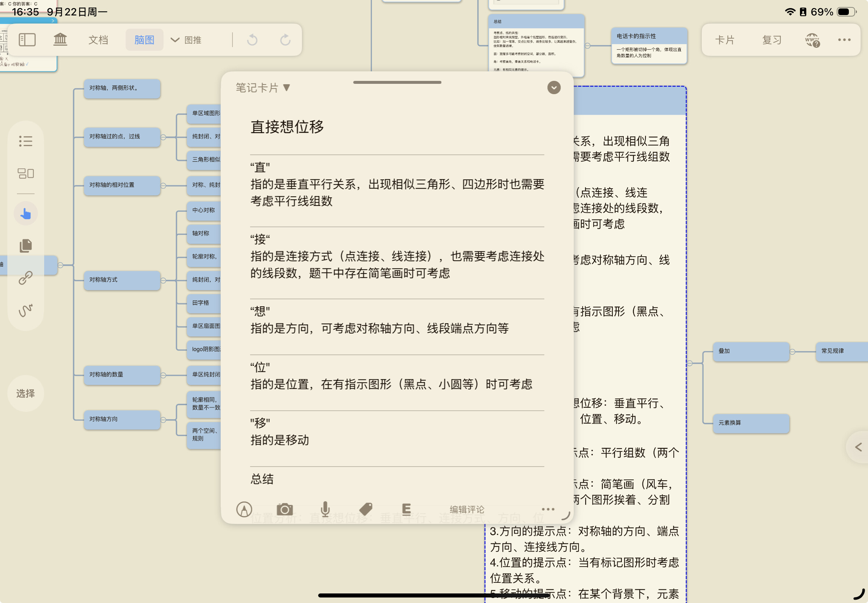The image size is (868, 603).
Task: Toggle the left sidebar panel icon
Action: pos(27,40)
